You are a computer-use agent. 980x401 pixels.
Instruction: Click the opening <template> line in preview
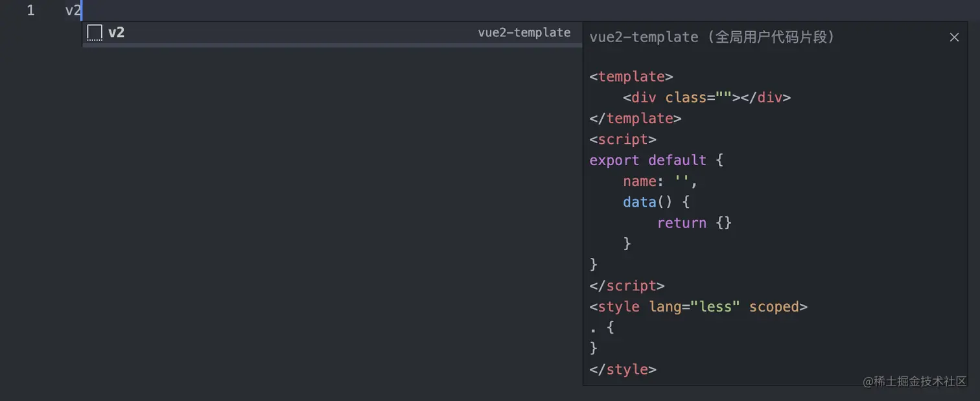click(x=631, y=76)
